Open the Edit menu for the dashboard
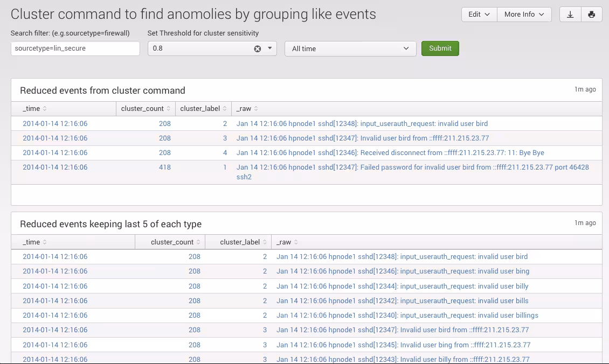This screenshot has height=364, width=609. [x=479, y=15]
